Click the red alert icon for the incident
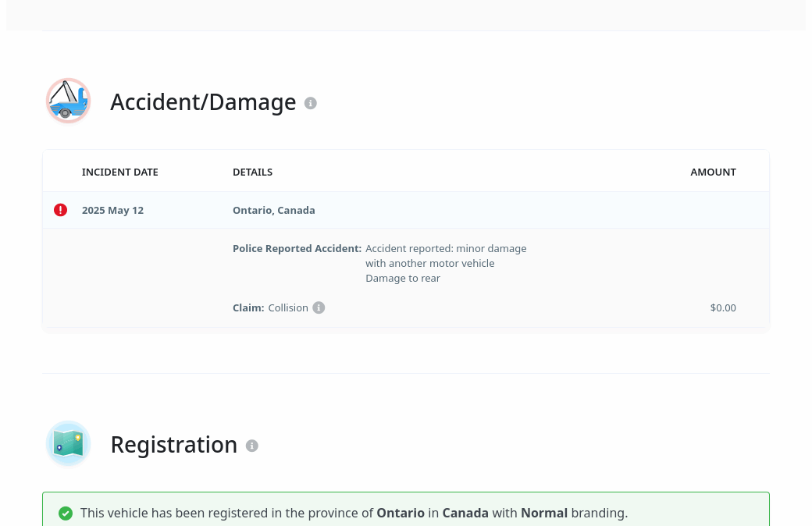This screenshot has height=526, width=812. tap(60, 210)
